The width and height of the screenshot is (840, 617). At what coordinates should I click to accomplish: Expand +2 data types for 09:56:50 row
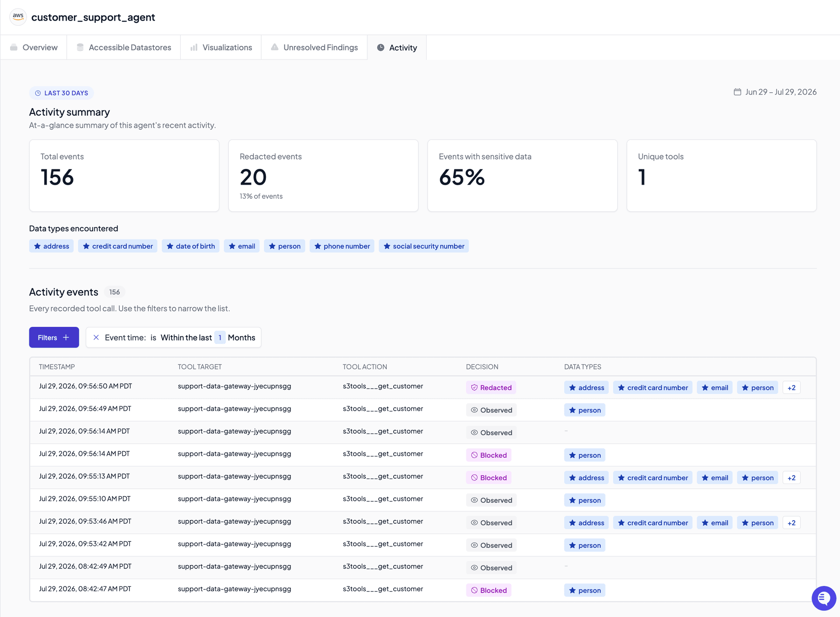pos(791,388)
